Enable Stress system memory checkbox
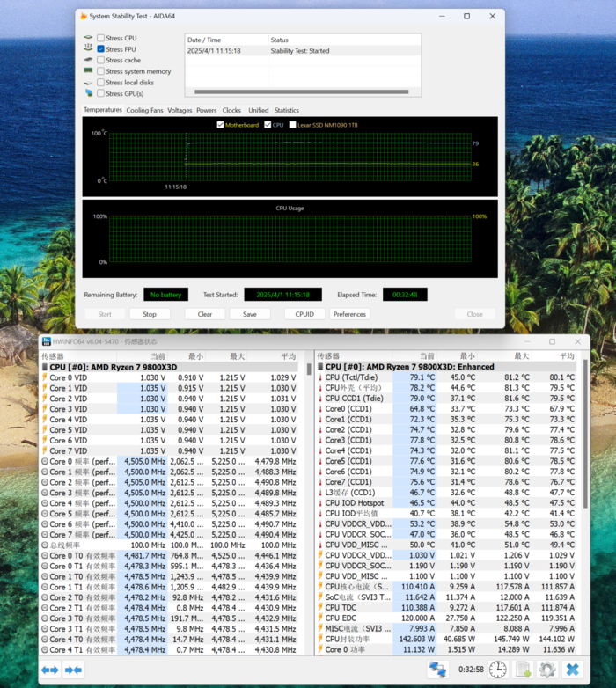Image resolution: width=616 pixels, height=688 pixels. click(101, 71)
